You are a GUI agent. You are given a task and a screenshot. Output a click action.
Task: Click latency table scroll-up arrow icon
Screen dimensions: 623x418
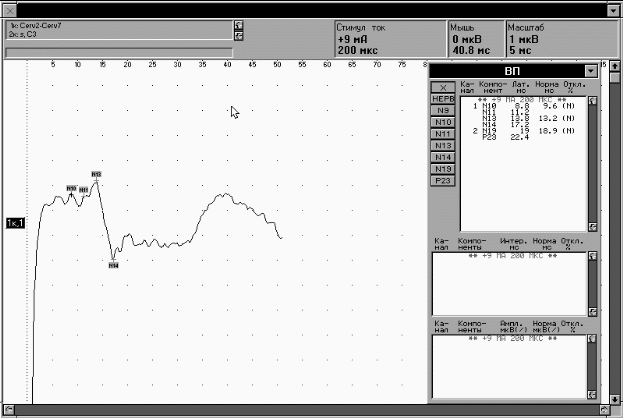point(592,101)
